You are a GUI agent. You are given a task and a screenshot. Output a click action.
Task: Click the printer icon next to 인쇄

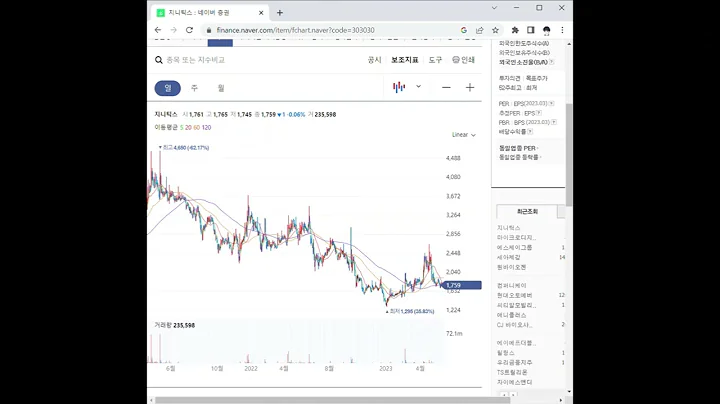coord(456,60)
